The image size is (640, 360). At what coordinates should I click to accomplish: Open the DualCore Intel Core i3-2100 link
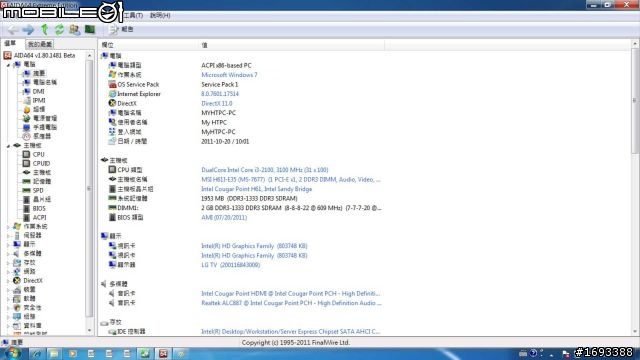[264, 170]
